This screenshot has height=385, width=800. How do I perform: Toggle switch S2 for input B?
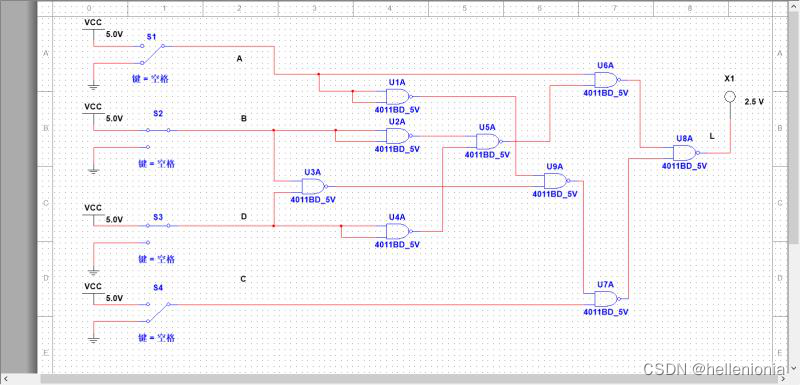pyautogui.click(x=158, y=138)
